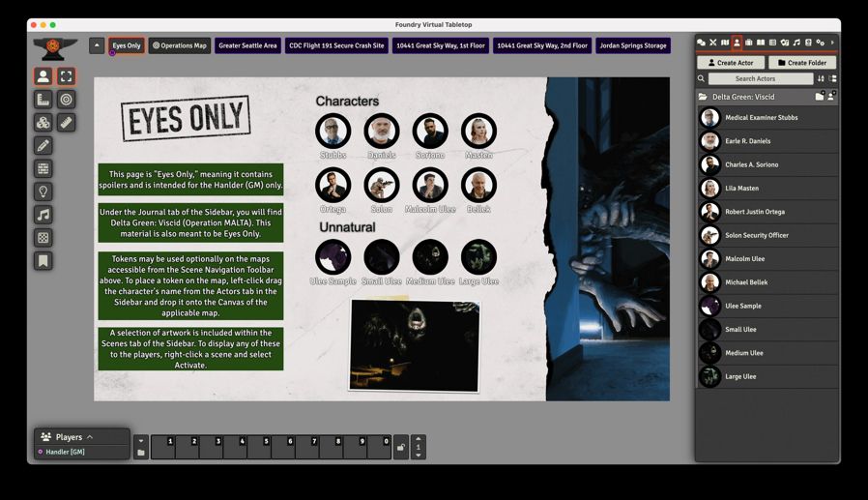868x500 pixels.
Task: Open Malcolm Ulee actor entry
Action: tap(767, 258)
